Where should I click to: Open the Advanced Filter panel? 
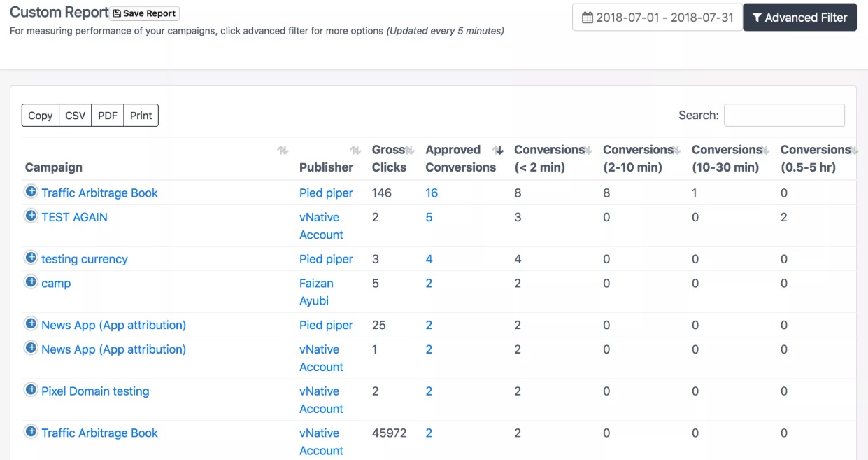(x=799, y=18)
